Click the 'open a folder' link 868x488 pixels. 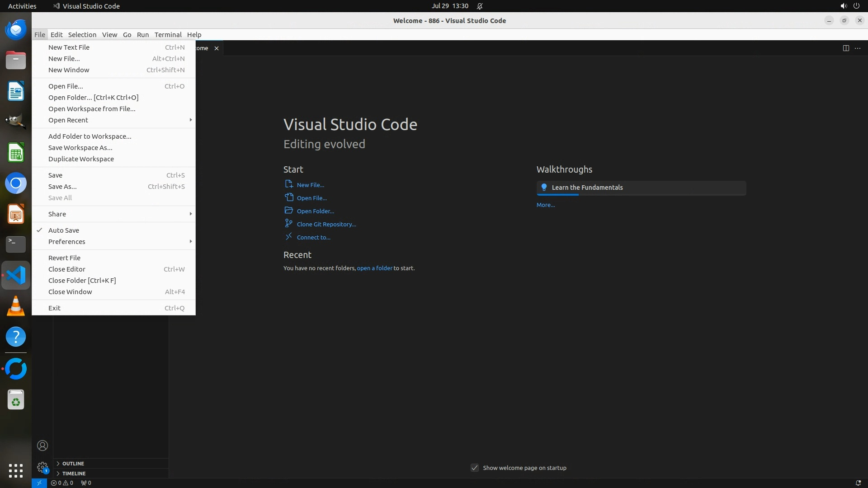(x=374, y=268)
